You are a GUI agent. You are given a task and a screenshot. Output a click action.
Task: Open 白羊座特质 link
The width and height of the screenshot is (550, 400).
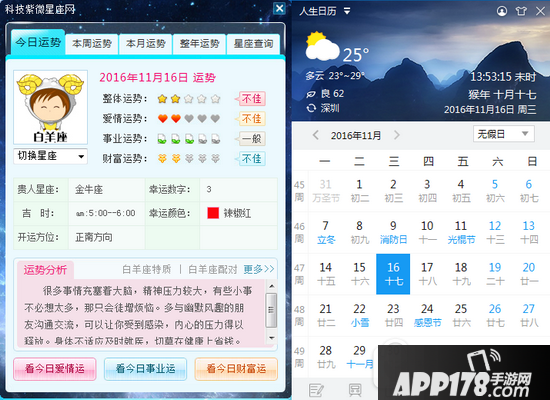click(147, 269)
